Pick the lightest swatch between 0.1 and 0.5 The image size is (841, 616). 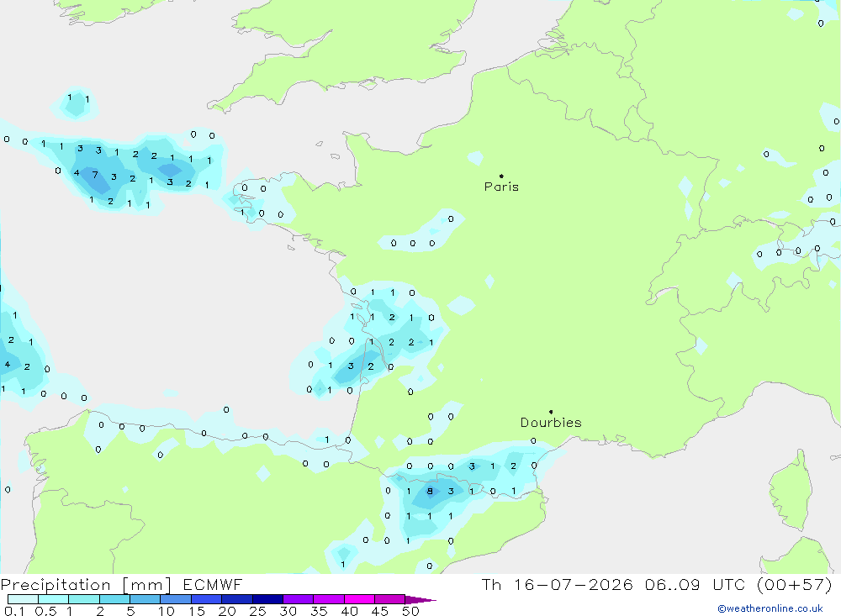pyautogui.click(x=23, y=599)
